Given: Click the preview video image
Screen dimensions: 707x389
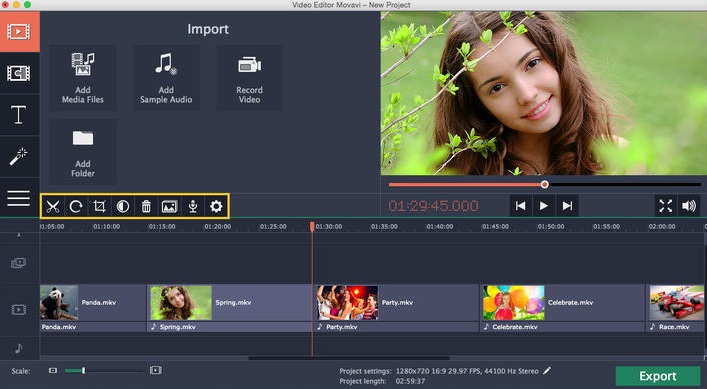Looking at the screenshot, I should pos(543,93).
